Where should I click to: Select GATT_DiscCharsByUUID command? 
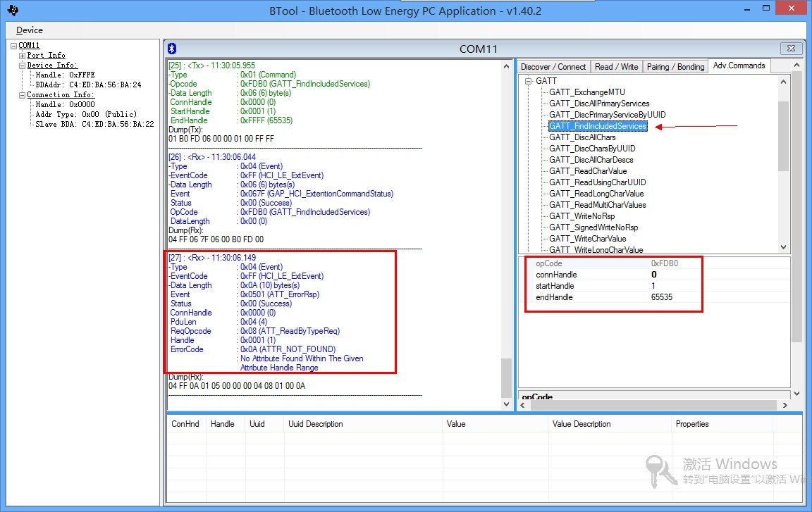tap(592, 149)
